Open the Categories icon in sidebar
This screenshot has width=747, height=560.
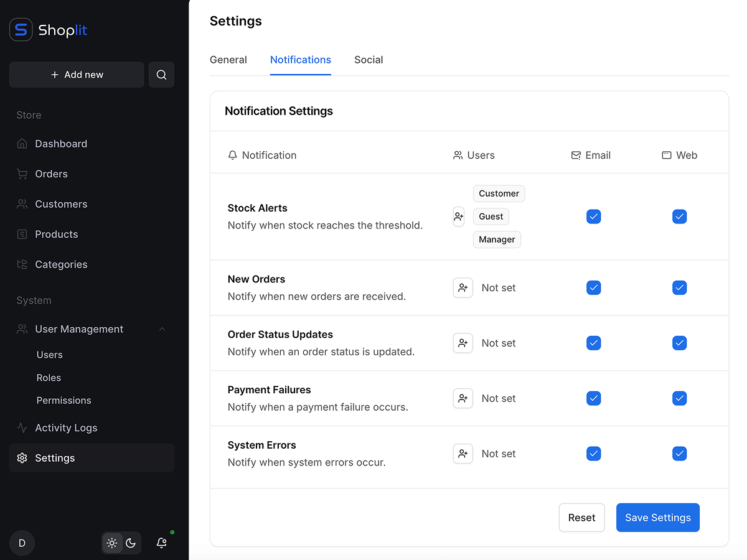22,264
